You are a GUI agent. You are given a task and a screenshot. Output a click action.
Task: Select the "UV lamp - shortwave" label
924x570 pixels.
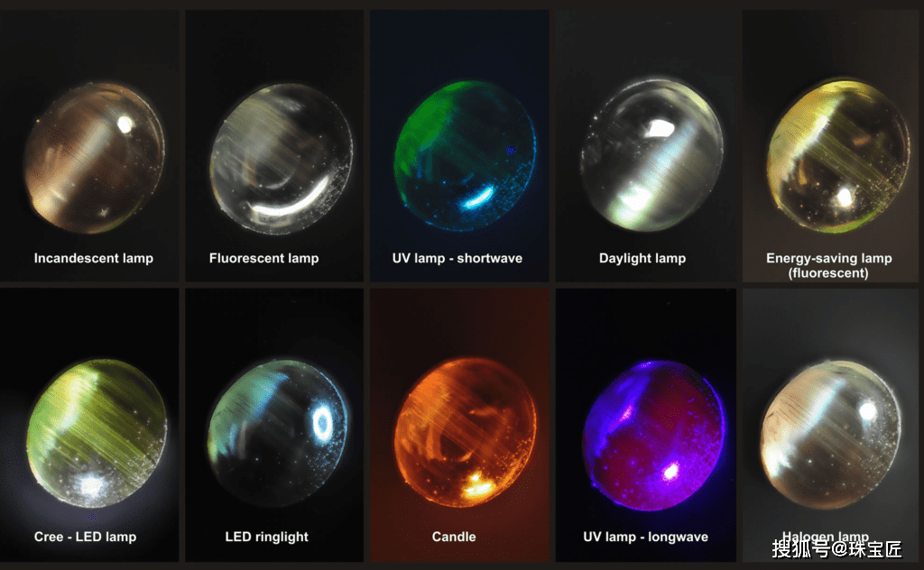click(x=457, y=258)
